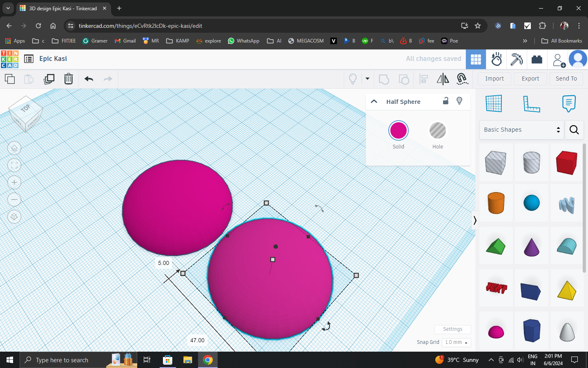This screenshot has height=368, width=588.
Task: Add the yellow Pyramid shape
Action: tap(566, 290)
